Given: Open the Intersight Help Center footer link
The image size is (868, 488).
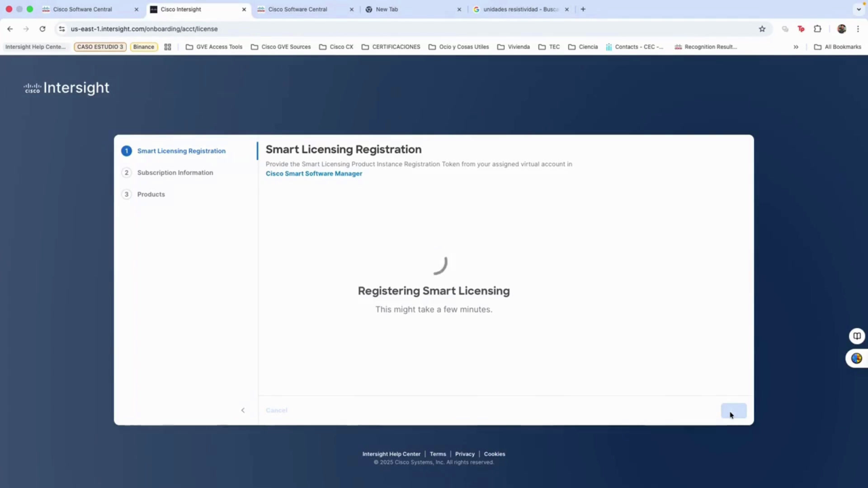Looking at the screenshot, I should 391,454.
